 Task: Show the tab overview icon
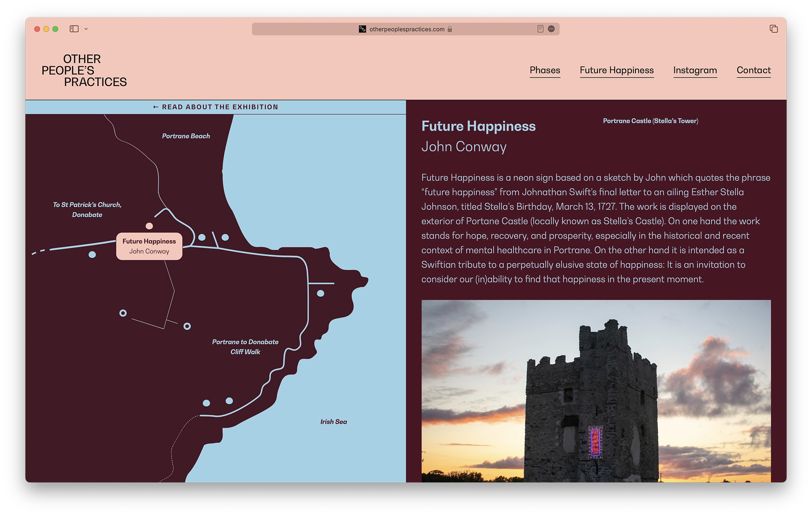(x=773, y=29)
